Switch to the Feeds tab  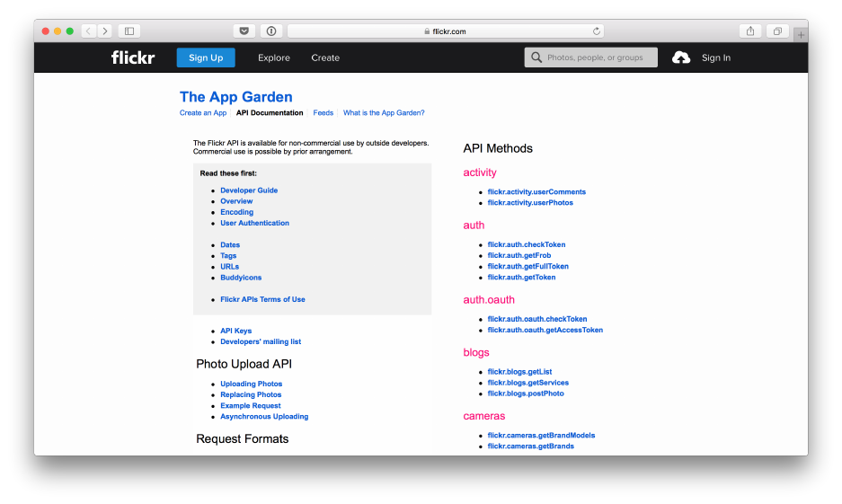[x=324, y=113]
